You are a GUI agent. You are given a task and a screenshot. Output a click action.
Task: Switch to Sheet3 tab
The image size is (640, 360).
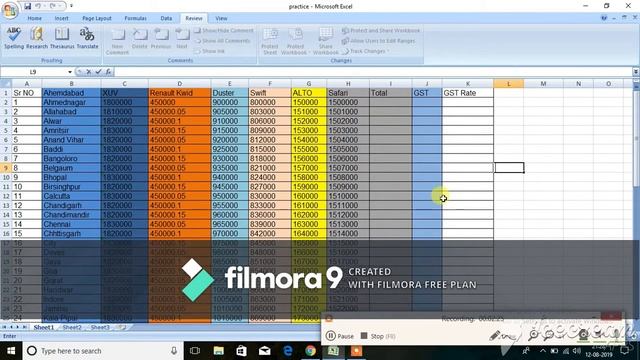click(x=100, y=328)
